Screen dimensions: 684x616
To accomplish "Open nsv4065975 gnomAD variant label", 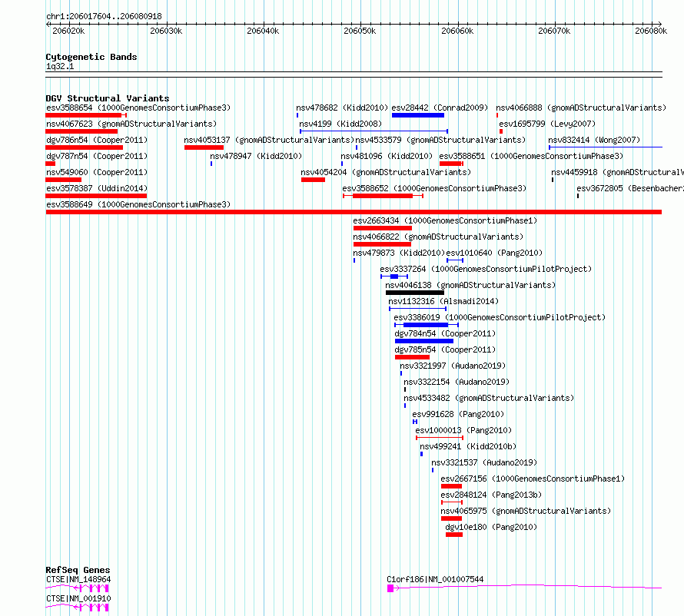I will point(526,511).
